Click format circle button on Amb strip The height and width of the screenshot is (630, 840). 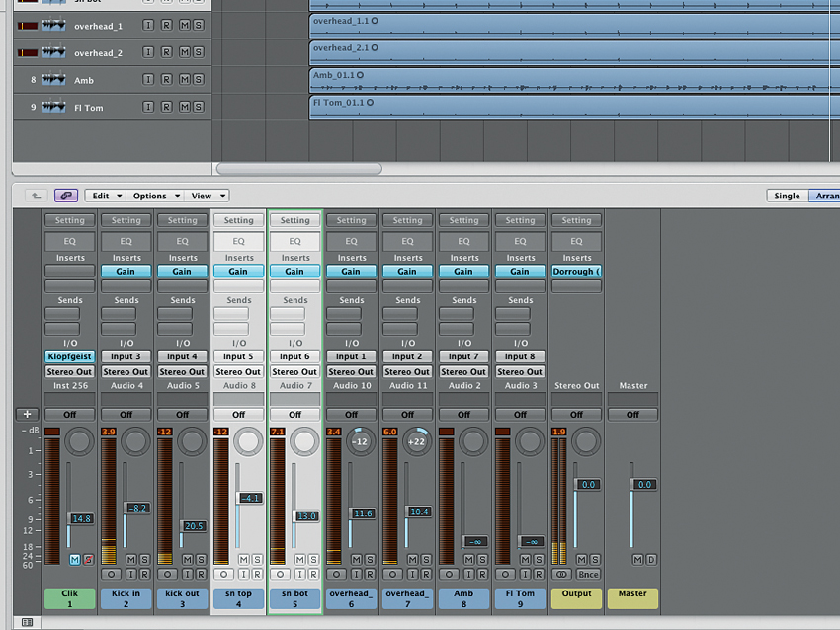pos(449,574)
